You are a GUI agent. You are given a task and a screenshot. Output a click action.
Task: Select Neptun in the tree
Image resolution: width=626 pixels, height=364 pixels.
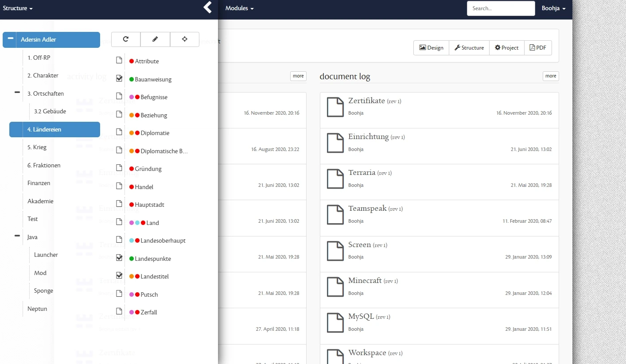point(37,309)
